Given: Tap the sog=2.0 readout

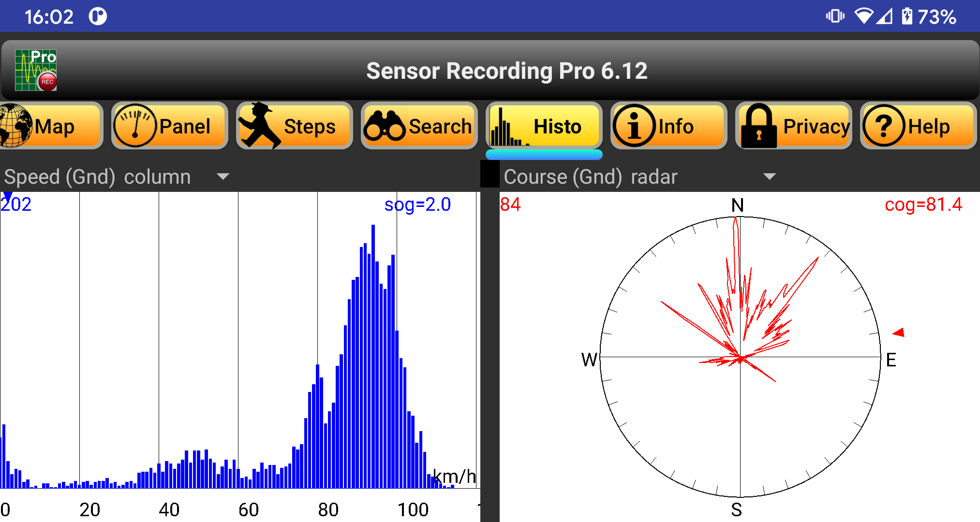Looking at the screenshot, I should click(x=417, y=204).
